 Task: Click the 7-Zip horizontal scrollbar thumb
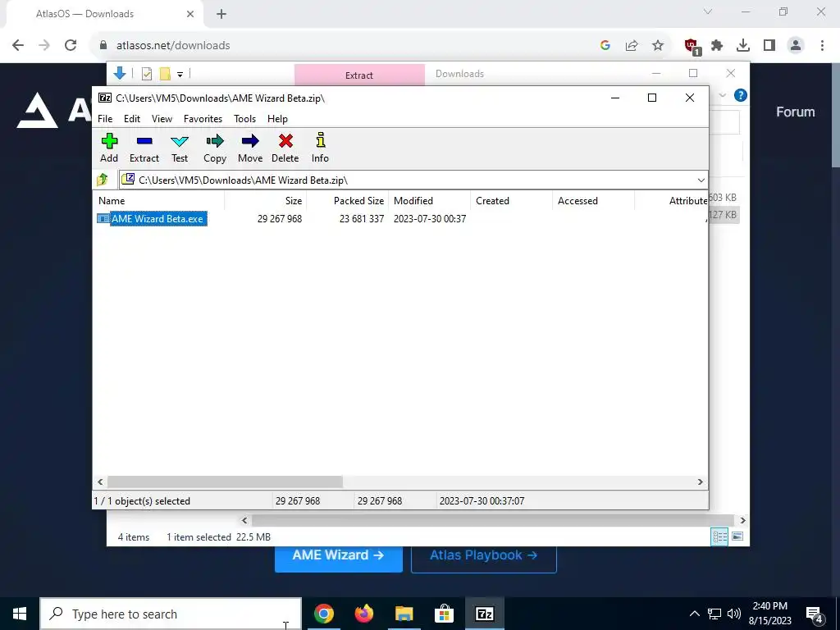tap(225, 482)
